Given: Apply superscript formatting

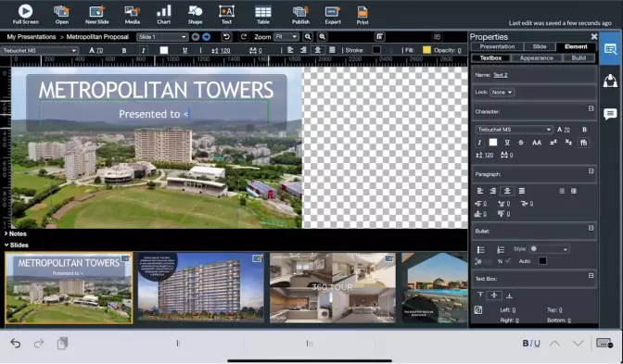Looking at the screenshot, I should (x=553, y=143).
